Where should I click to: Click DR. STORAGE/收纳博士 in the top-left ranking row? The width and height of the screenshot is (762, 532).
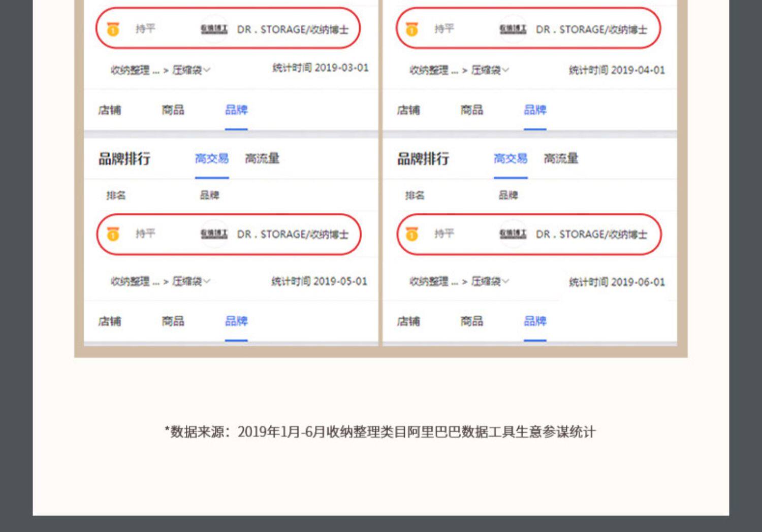coord(293,29)
